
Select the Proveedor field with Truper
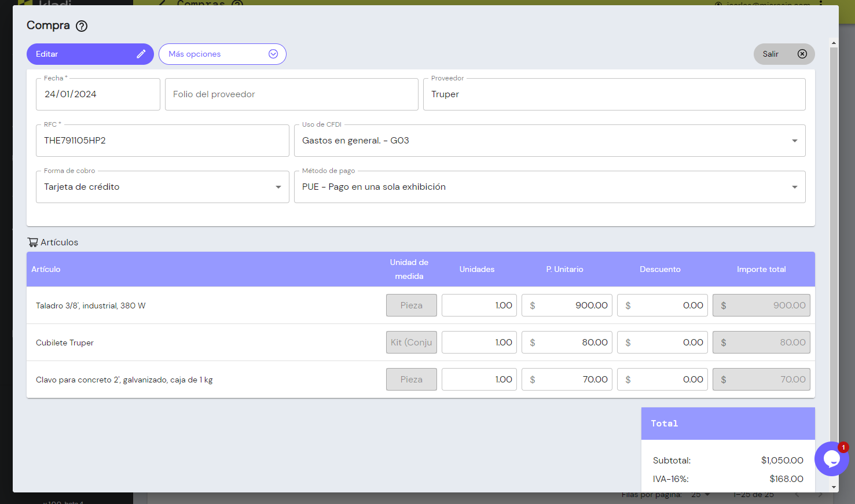614,94
